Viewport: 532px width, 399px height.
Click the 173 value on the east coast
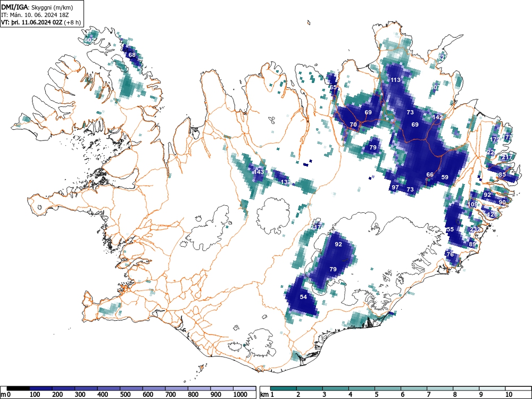[x=508, y=137]
